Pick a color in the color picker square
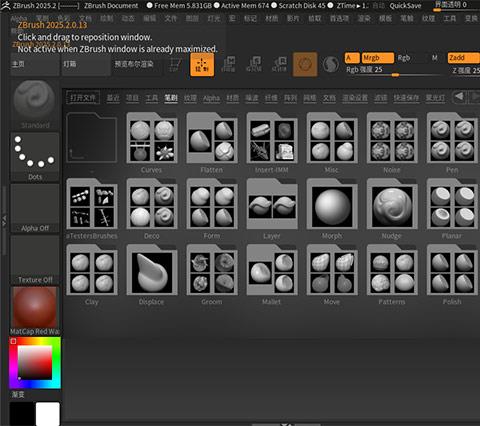Viewport: 480px width, 426px height. [x=35, y=362]
